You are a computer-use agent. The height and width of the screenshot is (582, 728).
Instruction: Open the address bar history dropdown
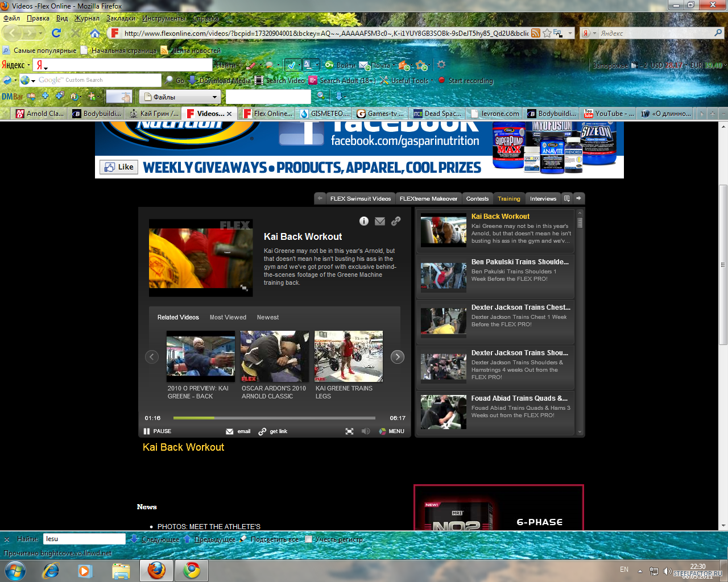pyautogui.click(x=570, y=33)
